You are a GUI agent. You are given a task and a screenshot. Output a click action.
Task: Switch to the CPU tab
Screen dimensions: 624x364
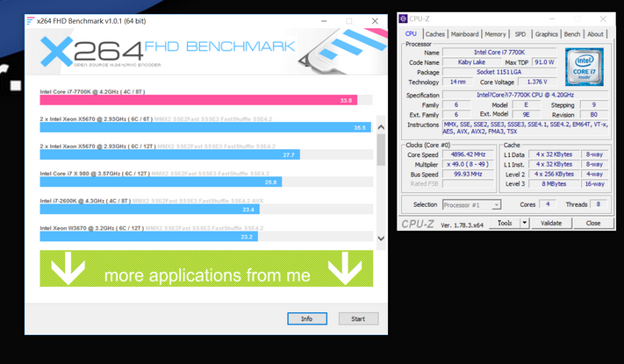coord(411,34)
